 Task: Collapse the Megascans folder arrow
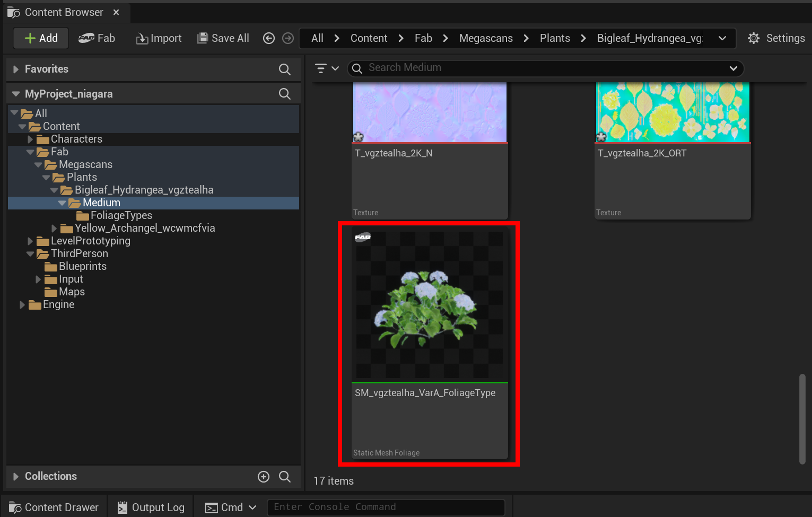[38, 164]
